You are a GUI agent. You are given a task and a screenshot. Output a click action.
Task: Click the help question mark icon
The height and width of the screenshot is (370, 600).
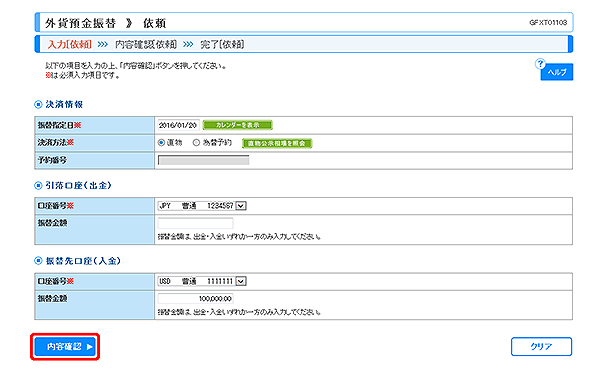tap(540, 64)
